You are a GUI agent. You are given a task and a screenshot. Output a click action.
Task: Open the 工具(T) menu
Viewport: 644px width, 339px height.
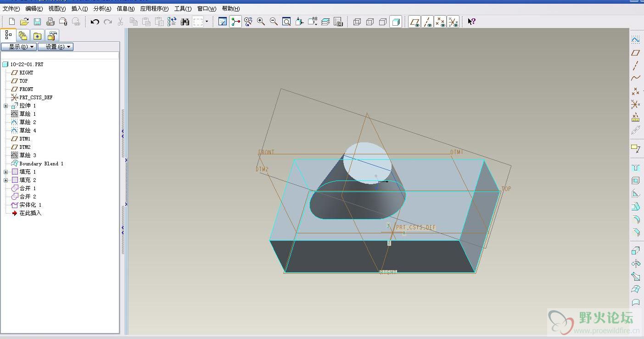point(183,9)
